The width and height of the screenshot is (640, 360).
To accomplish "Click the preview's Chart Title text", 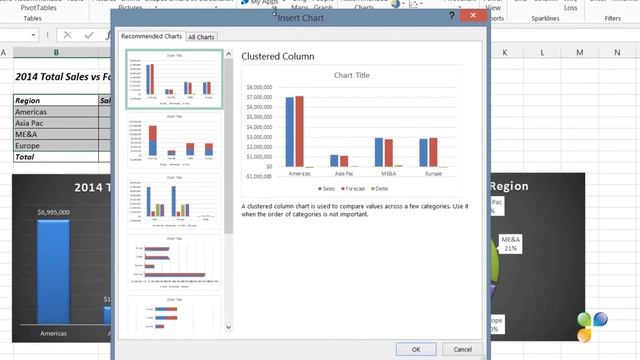I will pos(351,75).
